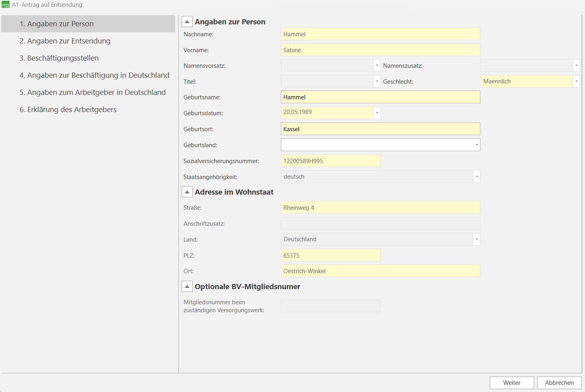Collapse the Optionale BV-Mitgliedsnumer section
The height and width of the screenshot is (392, 585).
[187, 287]
